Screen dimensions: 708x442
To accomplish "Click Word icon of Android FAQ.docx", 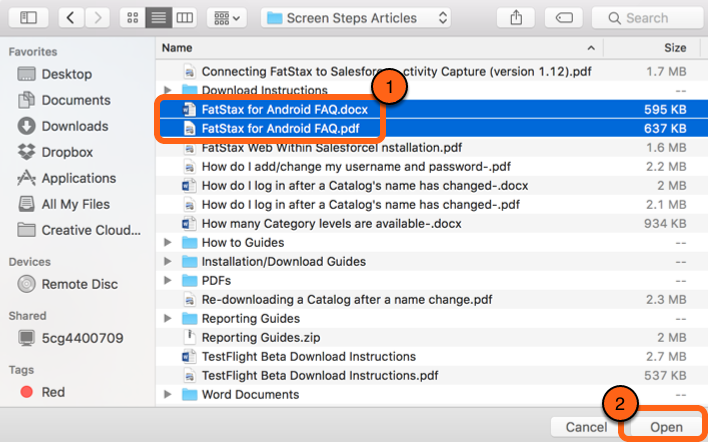I will tap(189, 109).
